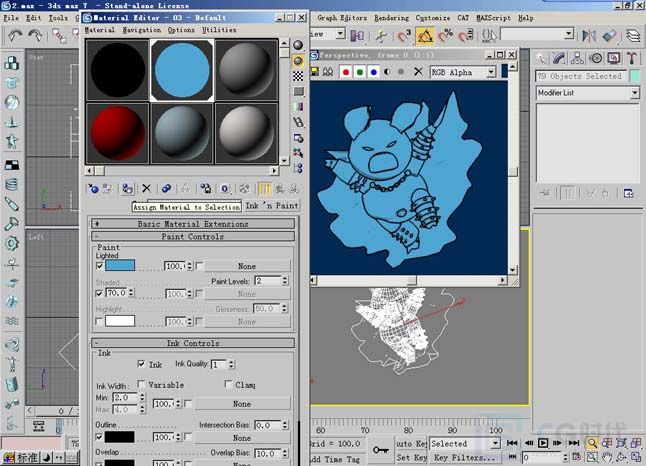Toggle Percent Snap icon
Viewport: 646px width, 466px height.
445,36
